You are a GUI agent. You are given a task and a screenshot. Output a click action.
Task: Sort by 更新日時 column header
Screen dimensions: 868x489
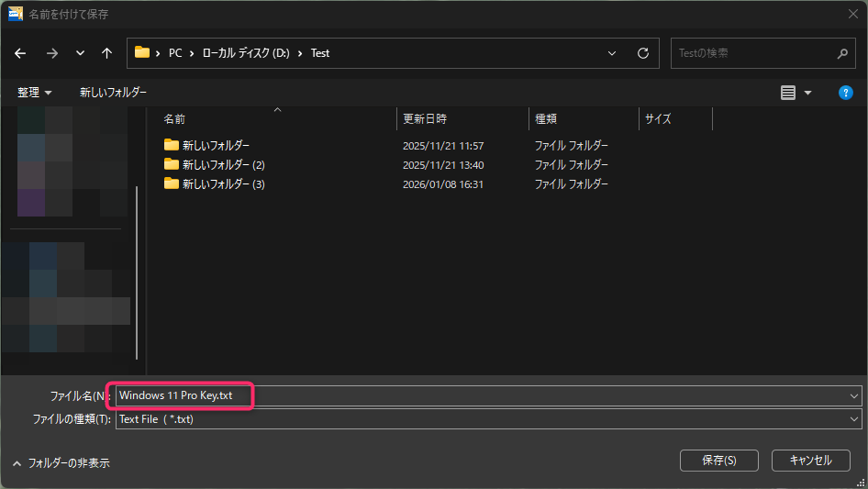click(x=425, y=119)
